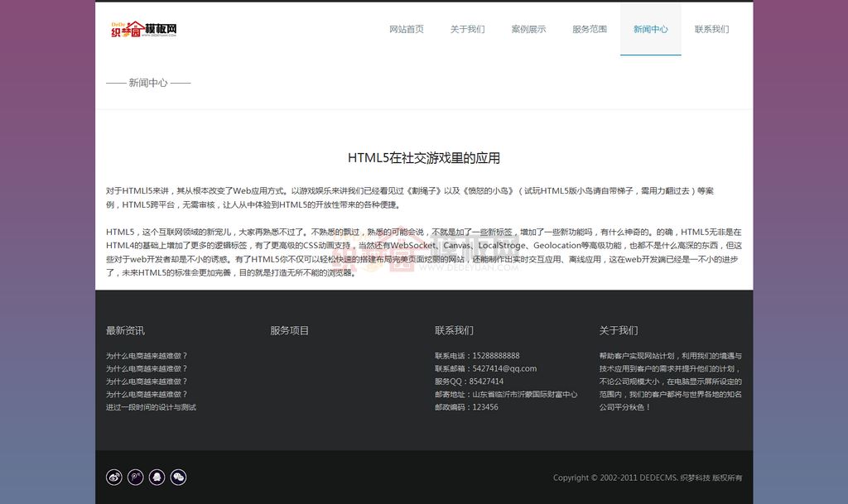
Task: Open the 服务范围 navigation item
Action: [590, 29]
